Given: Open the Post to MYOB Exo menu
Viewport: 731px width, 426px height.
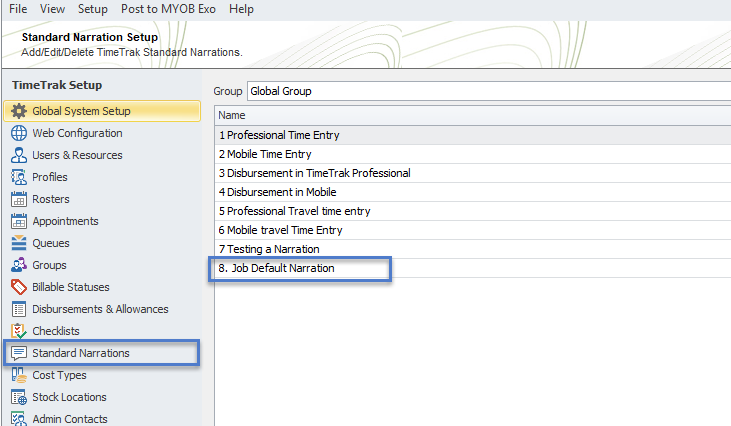Looking at the screenshot, I should [x=168, y=9].
